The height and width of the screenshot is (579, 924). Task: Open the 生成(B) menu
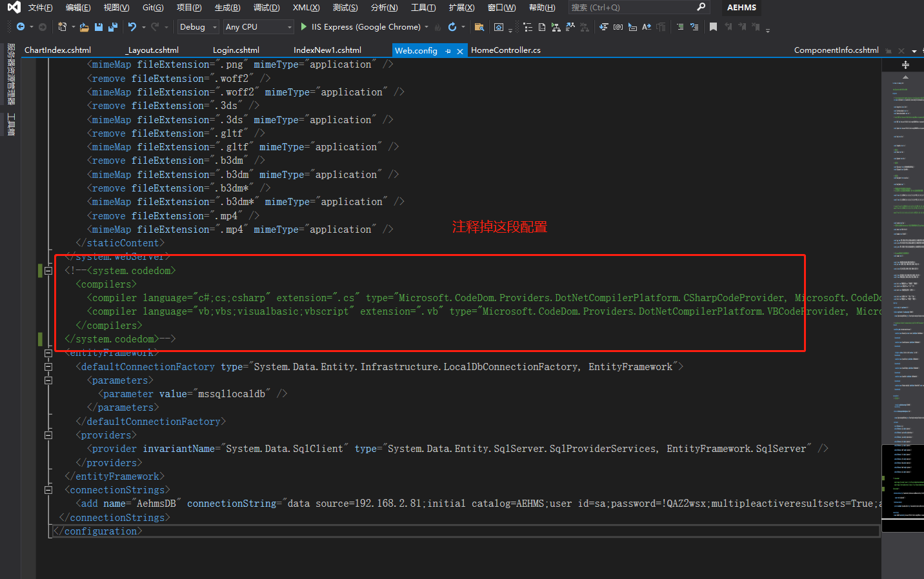pyautogui.click(x=227, y=8)
